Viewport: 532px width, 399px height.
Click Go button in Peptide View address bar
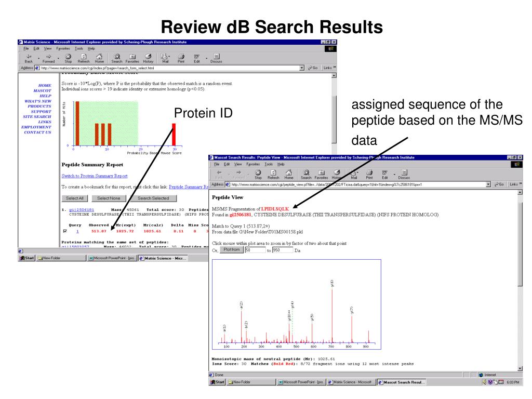[499, 184]
